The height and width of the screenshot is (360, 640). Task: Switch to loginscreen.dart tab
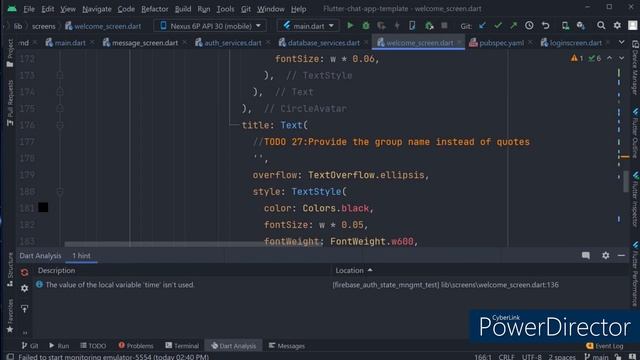[x=575, y=42]
